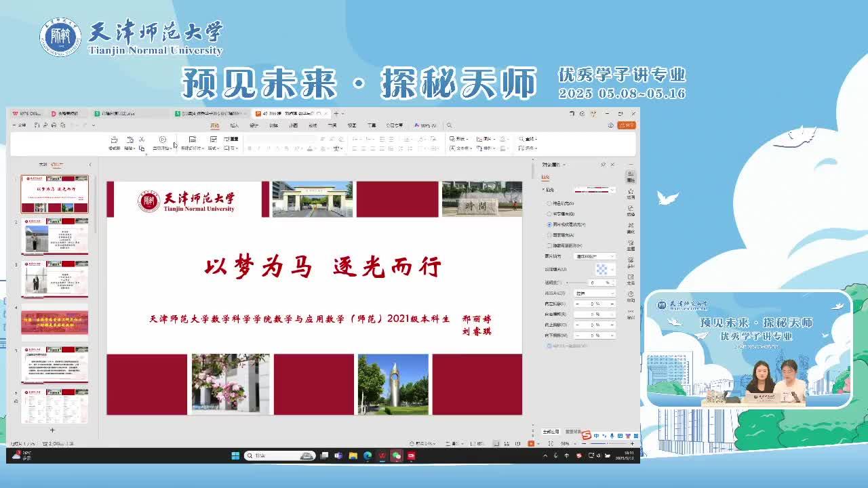Image resolution: width=868 pixels, height=488 pixels.
Task: Open the Help sidebar icon
Action: 631,296
